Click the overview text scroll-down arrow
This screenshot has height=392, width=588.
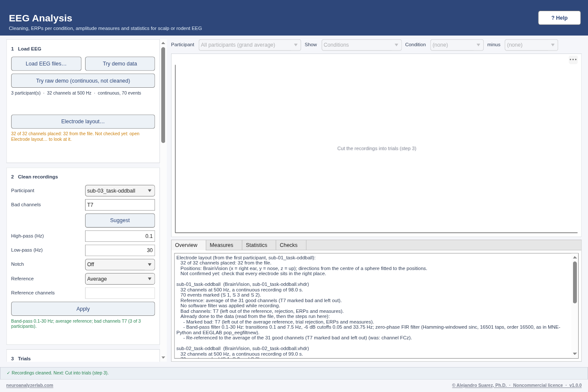tap(575, 354)
